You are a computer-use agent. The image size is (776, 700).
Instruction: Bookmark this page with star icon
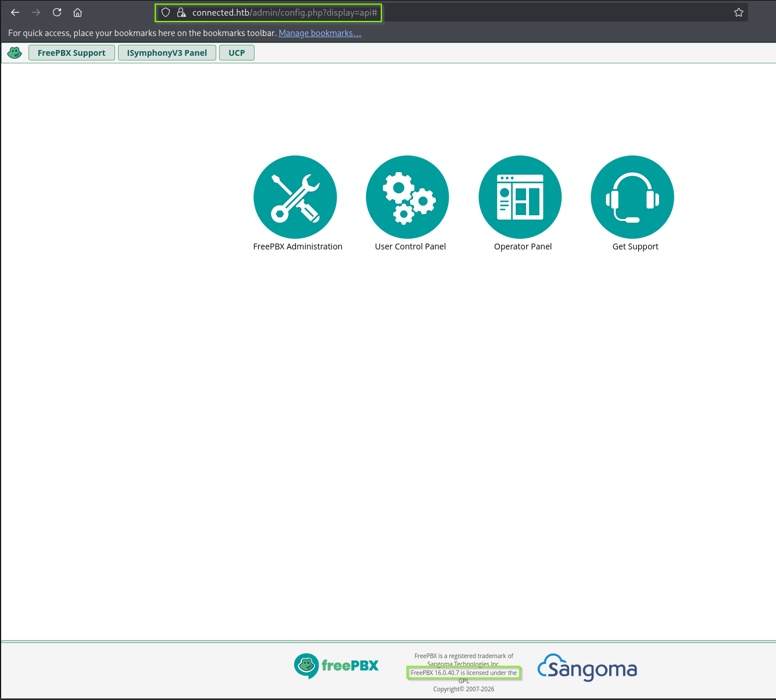739,12
